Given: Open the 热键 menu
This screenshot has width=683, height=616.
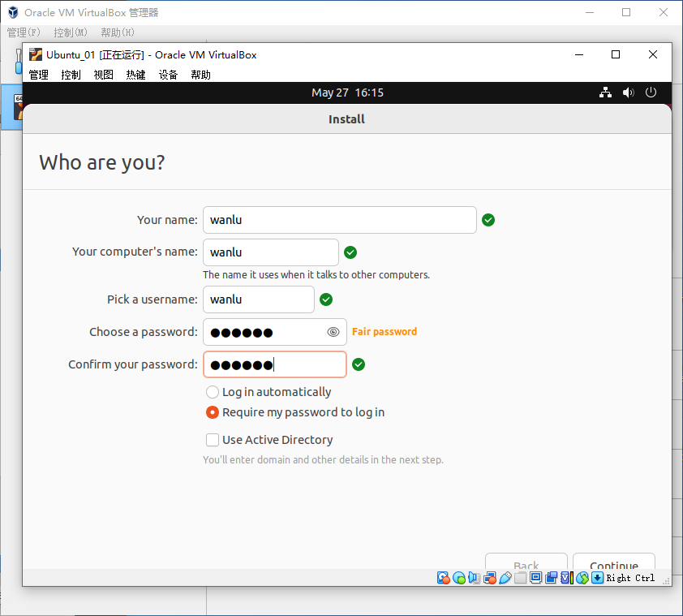Looking at the screenshot, I should (136, 75).
